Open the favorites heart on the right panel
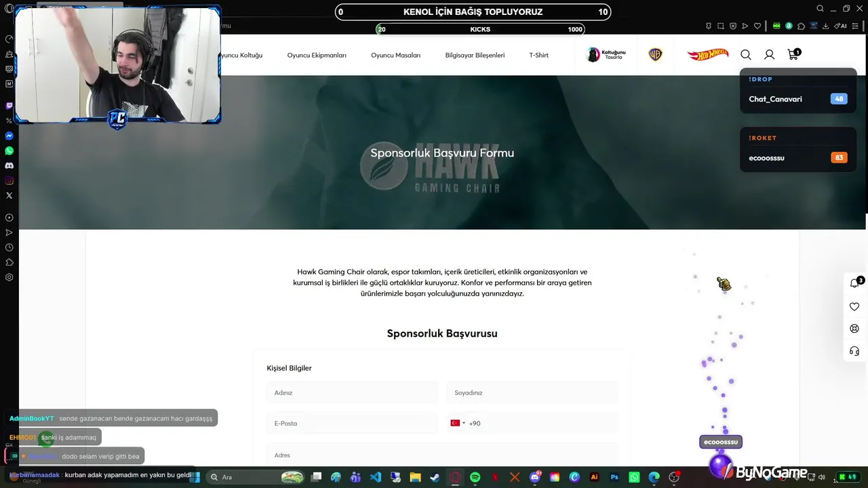The height and width of the screenshot is (488, 868). (x=854, y=306)
